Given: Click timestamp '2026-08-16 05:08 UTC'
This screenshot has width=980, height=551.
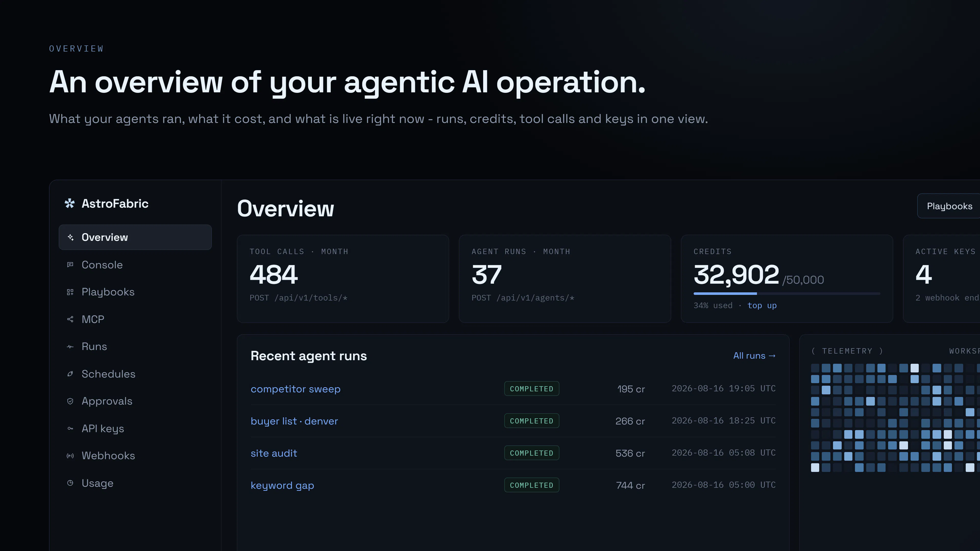Looking at the screenshot, I should (x=724, y=453).
